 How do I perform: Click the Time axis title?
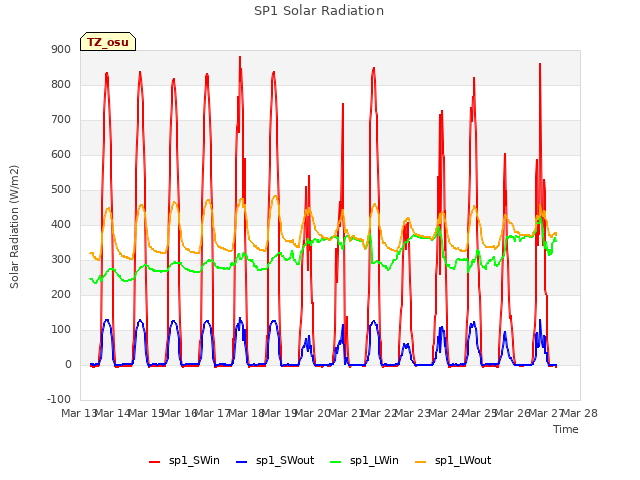click(x=566, y=429)
